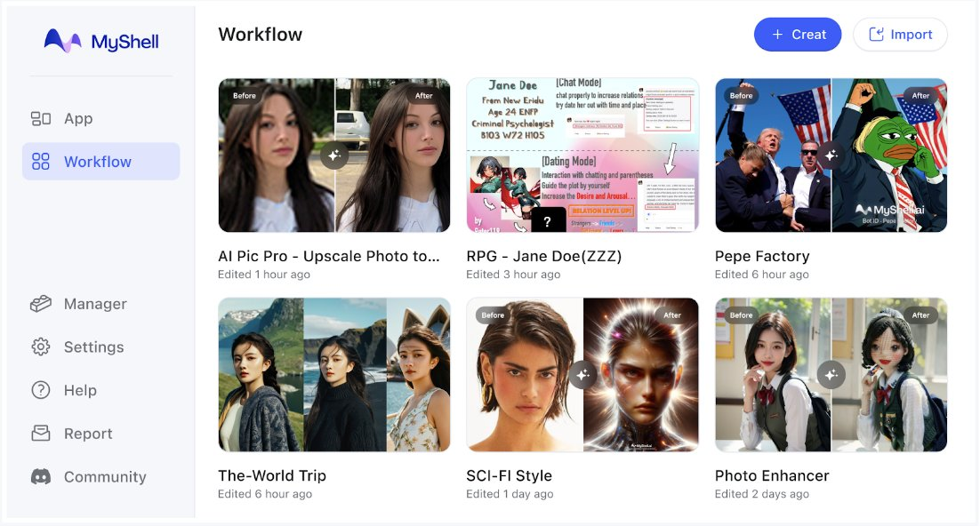The width and height of the screenshot is (980, 526).
Task: Click the App icon in sidebar
Action: point(41,118)
